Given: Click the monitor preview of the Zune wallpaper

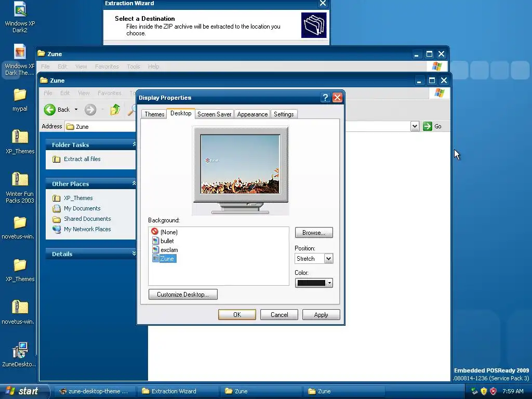Looking at the screenshot, I should click(x=240, y=164).
